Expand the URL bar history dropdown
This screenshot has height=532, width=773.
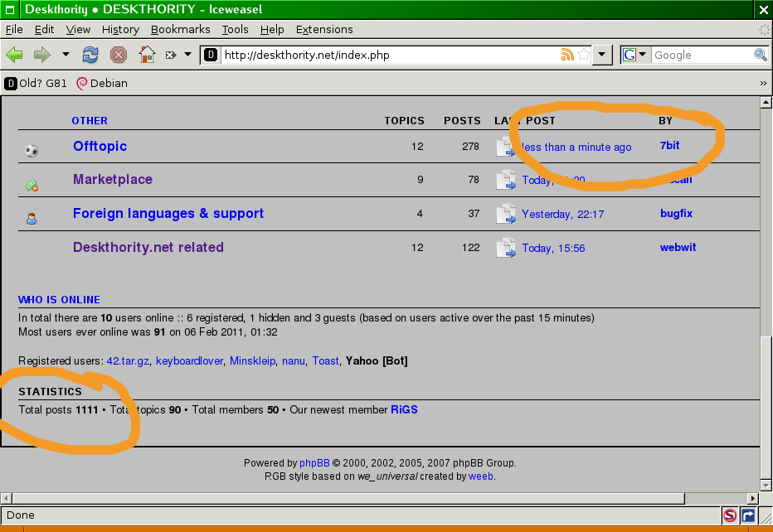tap(604, 56)
